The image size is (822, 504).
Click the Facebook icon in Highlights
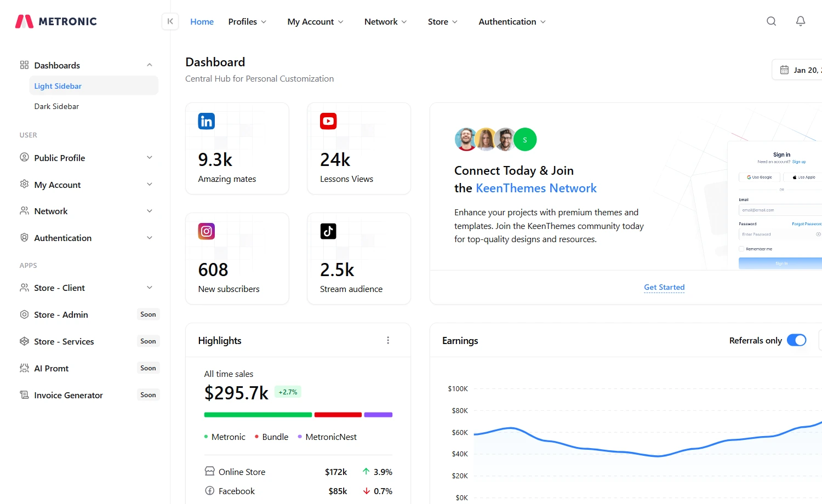[210, 490]
